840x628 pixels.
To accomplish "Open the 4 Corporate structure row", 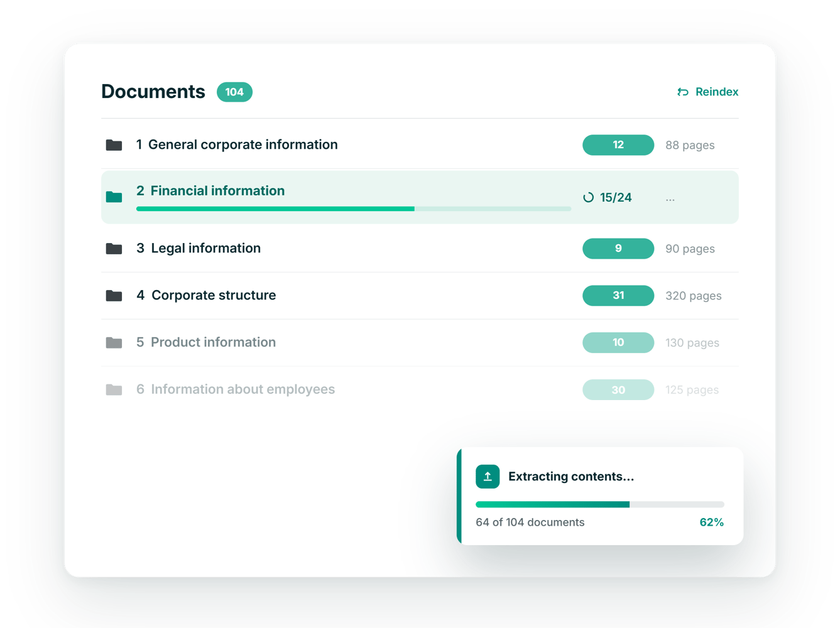I will [x=420, y=296].
